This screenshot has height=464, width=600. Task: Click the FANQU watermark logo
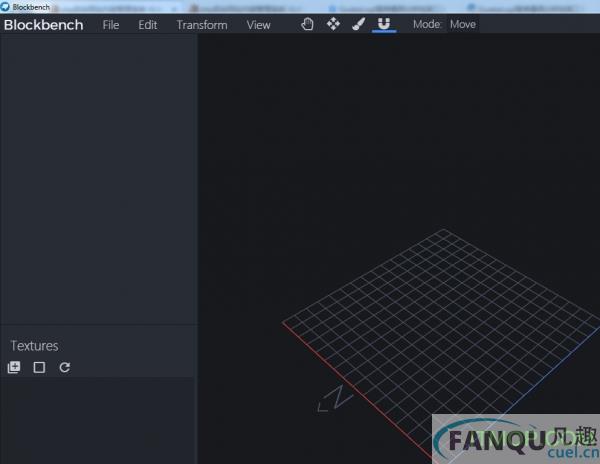click(x=515, y=440)
